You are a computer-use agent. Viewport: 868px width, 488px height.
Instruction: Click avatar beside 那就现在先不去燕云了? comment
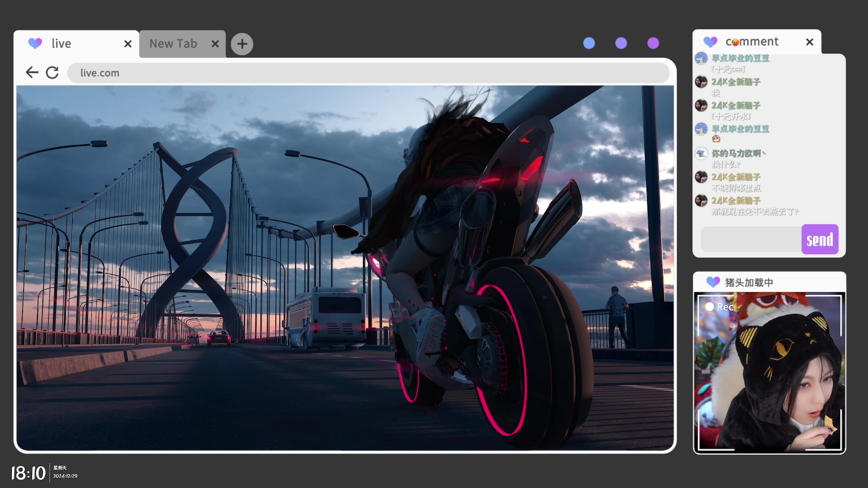[701, 200]
